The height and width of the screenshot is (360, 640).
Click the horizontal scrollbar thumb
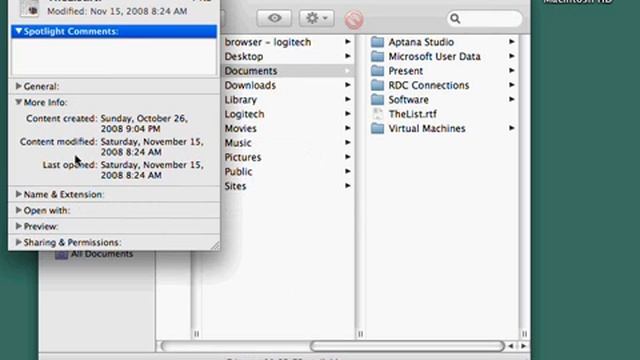(407, 346)
